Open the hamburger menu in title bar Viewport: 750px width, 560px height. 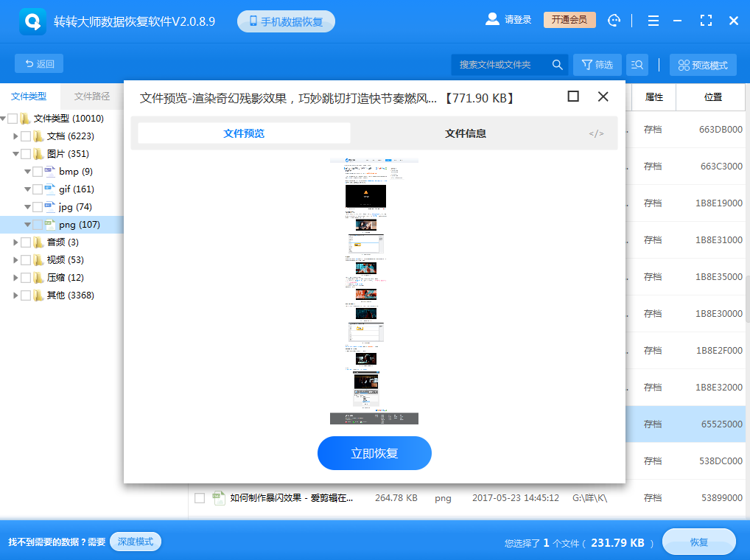653,20
